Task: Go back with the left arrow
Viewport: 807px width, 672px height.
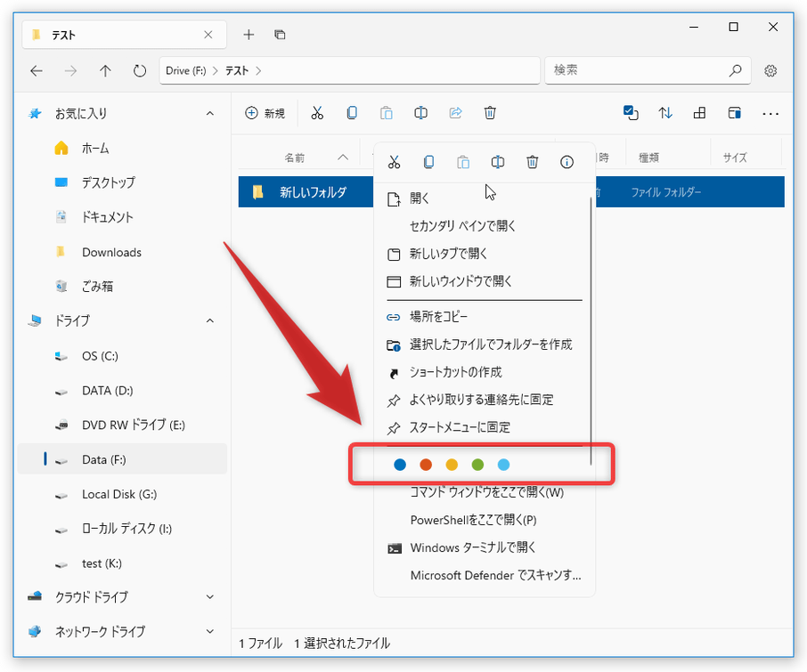Action: pos(37,71)
